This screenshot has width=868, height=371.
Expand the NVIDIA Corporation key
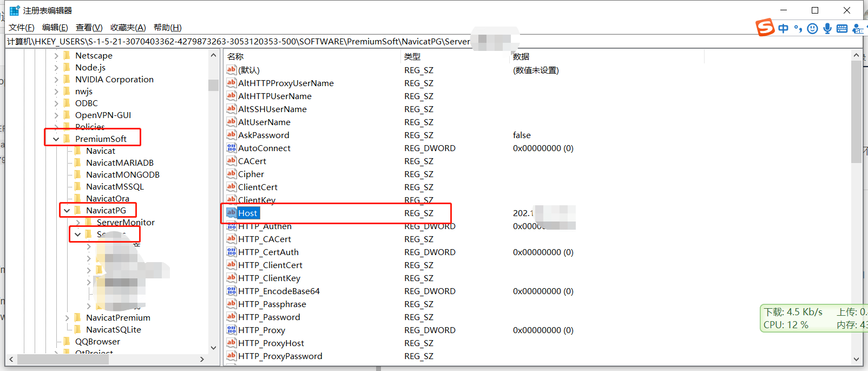[x=56, y=79]
